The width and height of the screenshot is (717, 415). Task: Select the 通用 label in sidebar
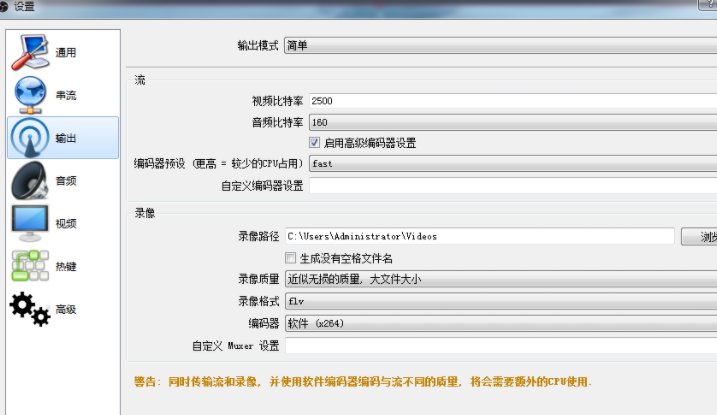(66, 53)
